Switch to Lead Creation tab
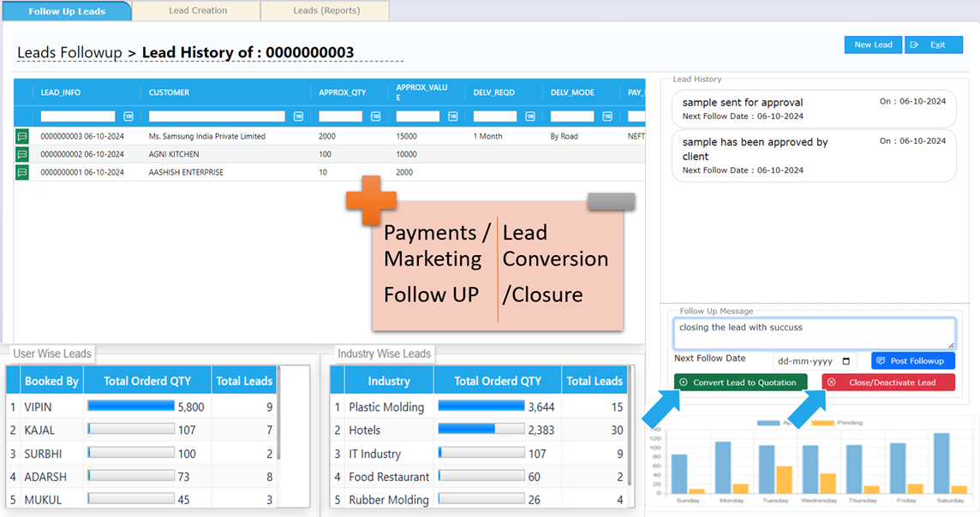 point(198,11)
